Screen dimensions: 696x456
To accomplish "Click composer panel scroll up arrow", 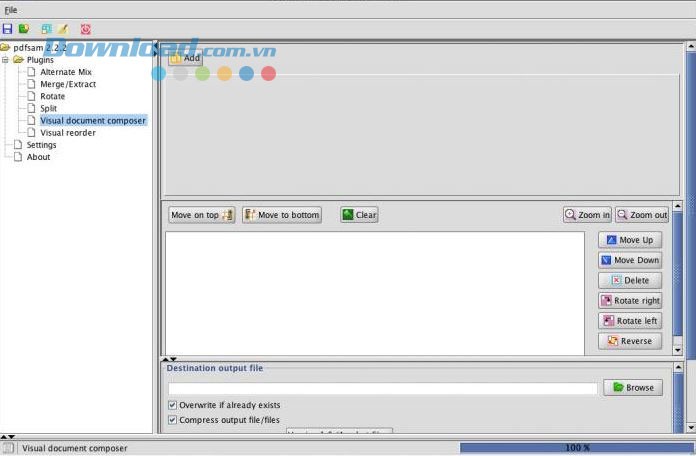I will (677, 206).
